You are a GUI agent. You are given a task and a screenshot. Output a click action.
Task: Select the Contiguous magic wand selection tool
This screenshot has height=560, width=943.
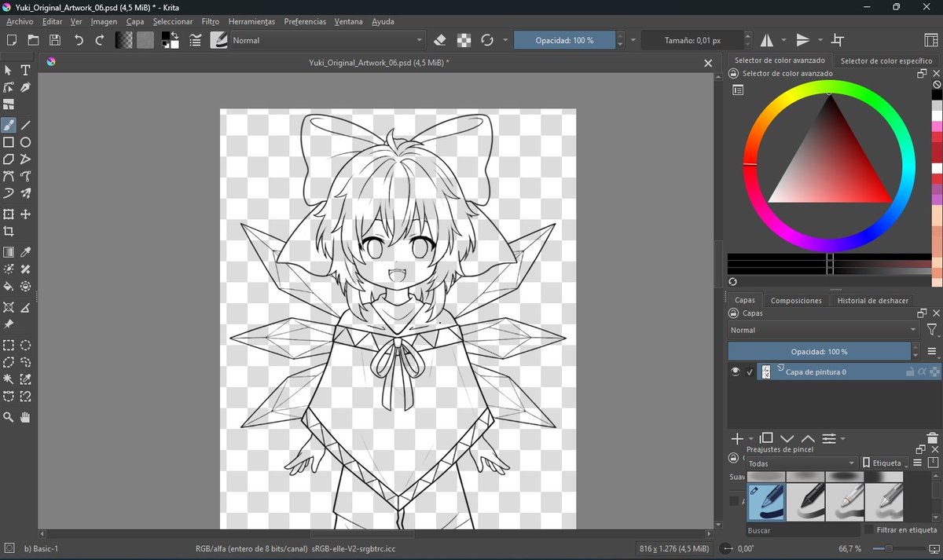pos(9,379)
